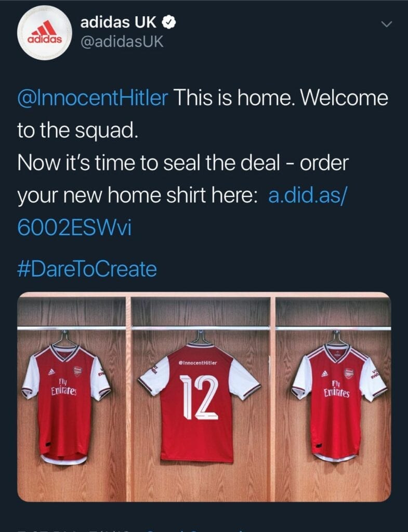
Task: Select "Now it's time to seal the deal" line
Action: (x=148, y=163)
